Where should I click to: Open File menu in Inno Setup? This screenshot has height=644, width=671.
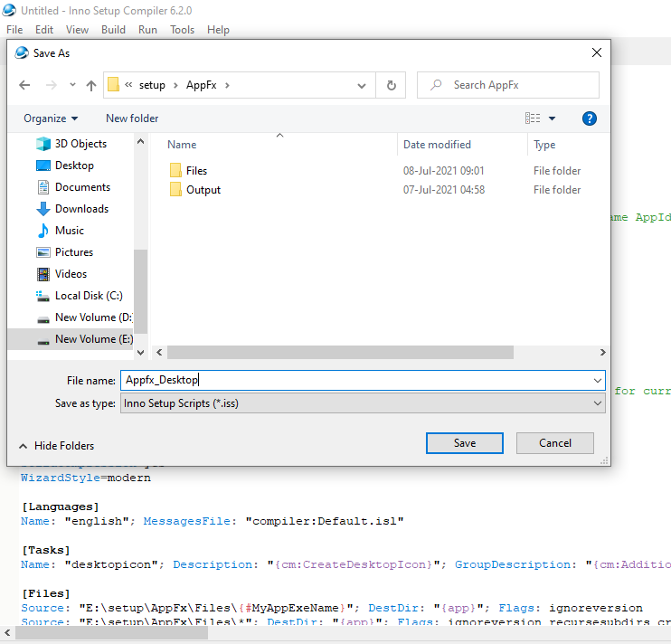click(x=14, y=30)
